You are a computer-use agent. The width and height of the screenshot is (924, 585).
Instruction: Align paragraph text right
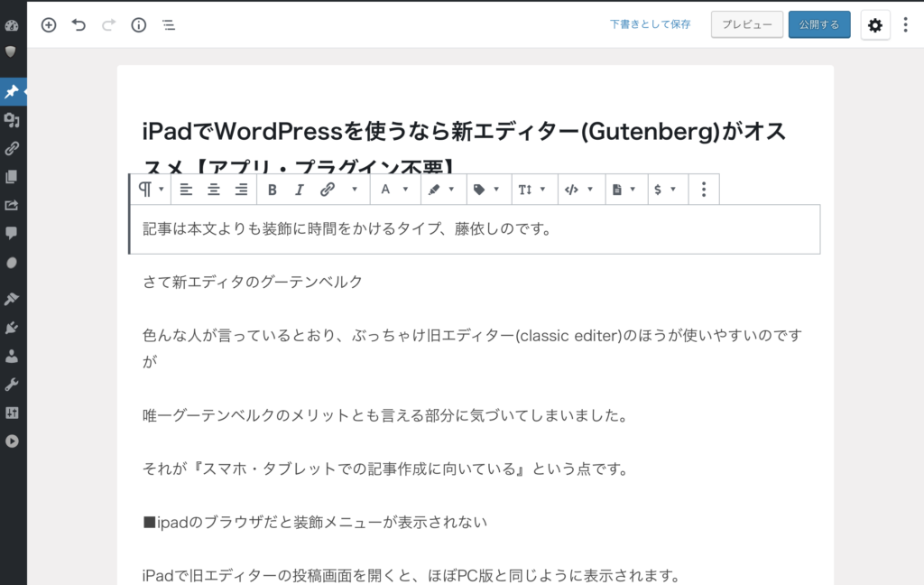(241, 190)
